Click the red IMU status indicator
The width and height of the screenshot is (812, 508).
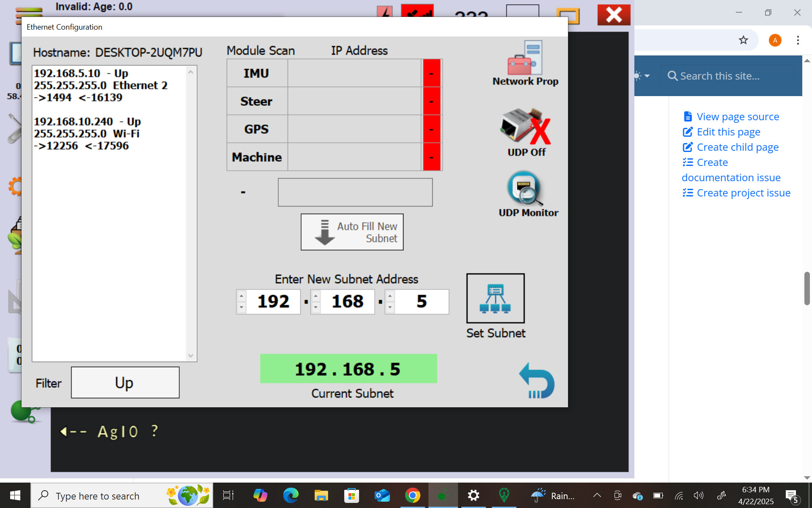click(x=431, y=73)
